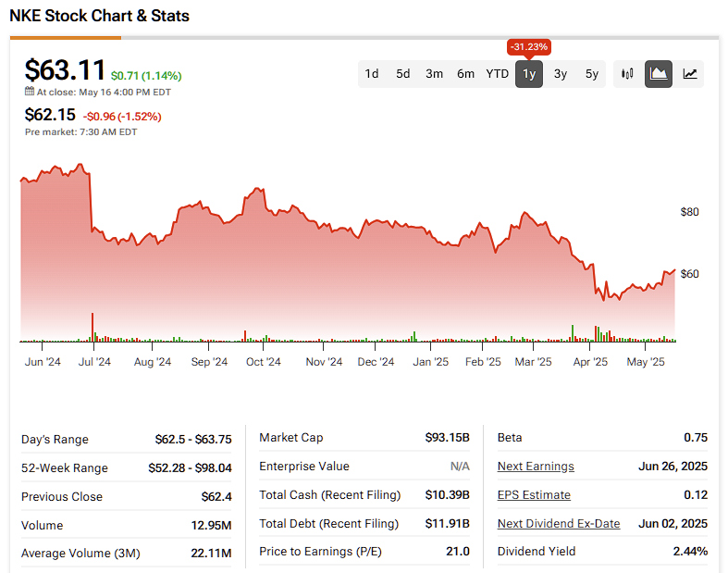Screen dimensions: 728x573
Task: Select the line chart view icon
Action: point(689,74)
